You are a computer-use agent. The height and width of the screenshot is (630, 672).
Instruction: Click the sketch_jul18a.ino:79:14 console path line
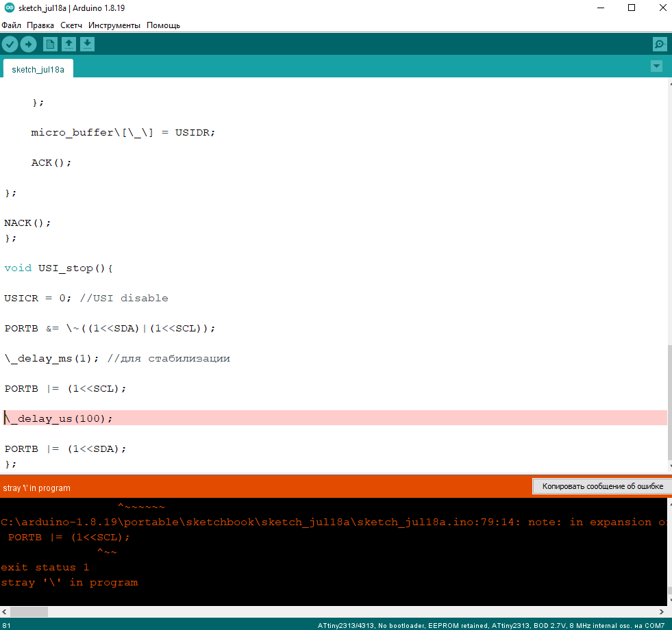334,522
